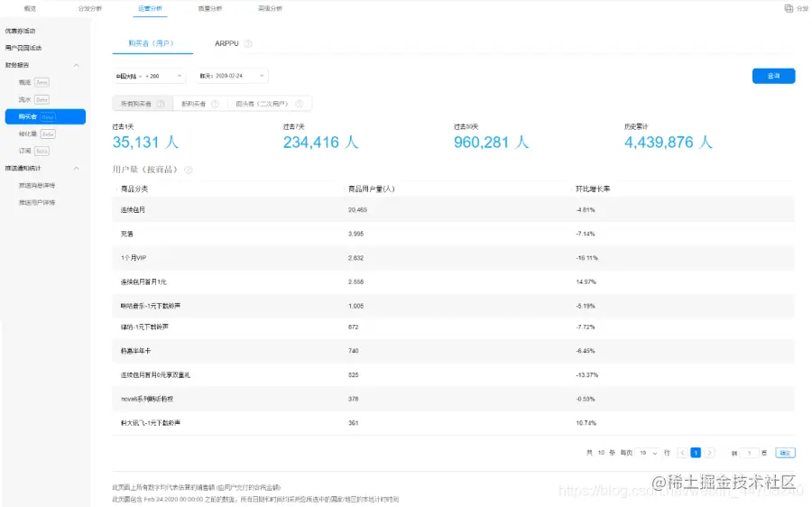Click the 35,131 人 past-1-day figure
This screenshot has width=812, height=507.
pos(145,143)
